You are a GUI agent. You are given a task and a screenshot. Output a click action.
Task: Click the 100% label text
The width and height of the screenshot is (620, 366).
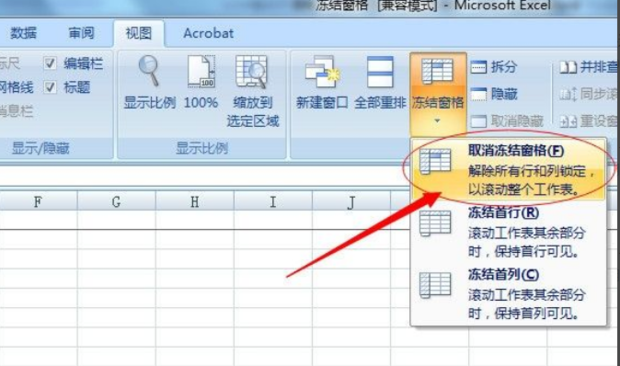pos(201,103)
